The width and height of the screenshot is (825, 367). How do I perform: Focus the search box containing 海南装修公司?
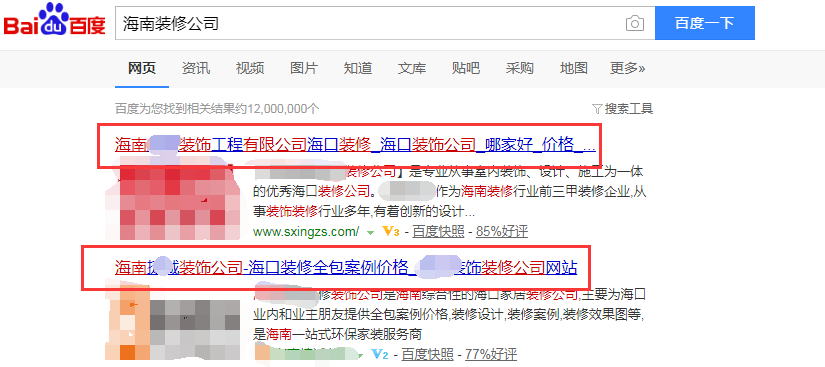click(385, 23)
